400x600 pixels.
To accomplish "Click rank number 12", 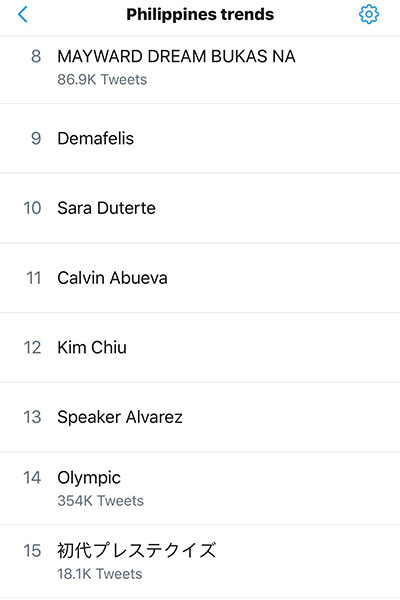I will tap(32, 347).
